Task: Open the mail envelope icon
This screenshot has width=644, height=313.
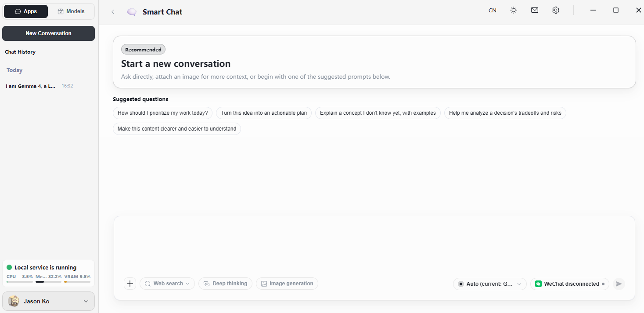Action: click(535, 10)
